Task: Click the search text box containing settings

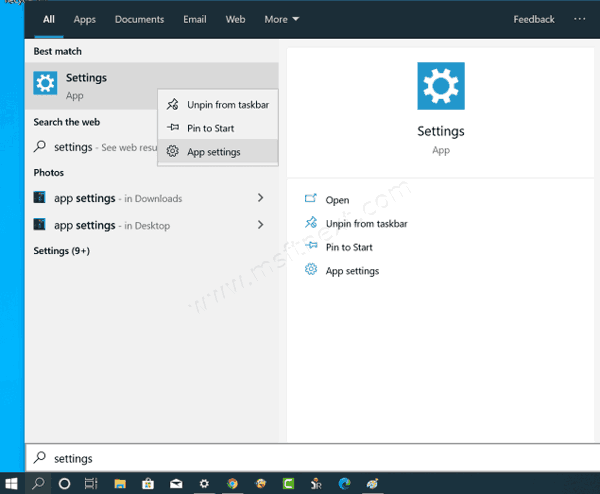Action: coord(312,458)
